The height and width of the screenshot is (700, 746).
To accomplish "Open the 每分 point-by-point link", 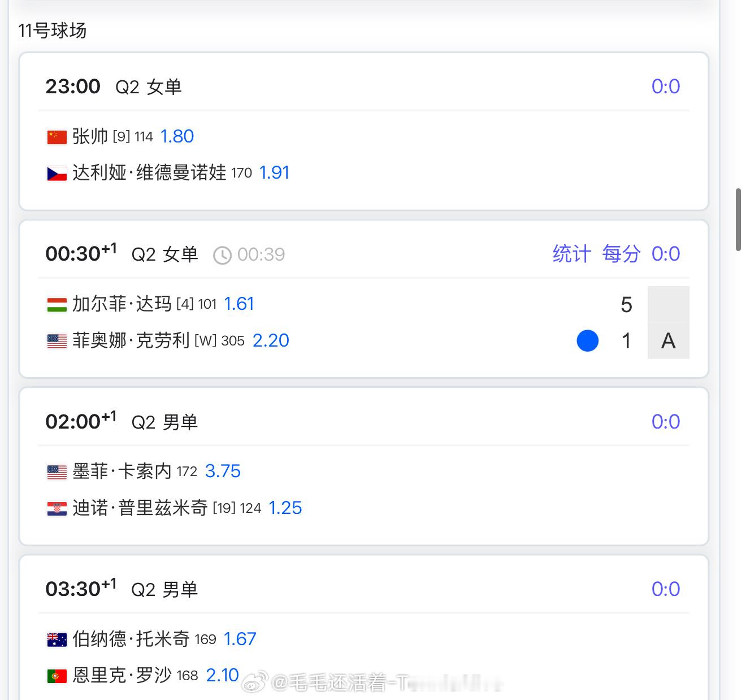I will [621, 254].
